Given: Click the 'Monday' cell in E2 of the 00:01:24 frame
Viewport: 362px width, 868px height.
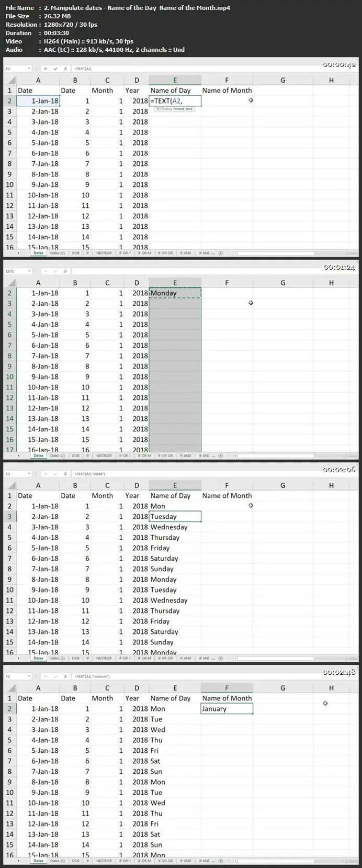Looking at the screenshot, I should point(175,293).
